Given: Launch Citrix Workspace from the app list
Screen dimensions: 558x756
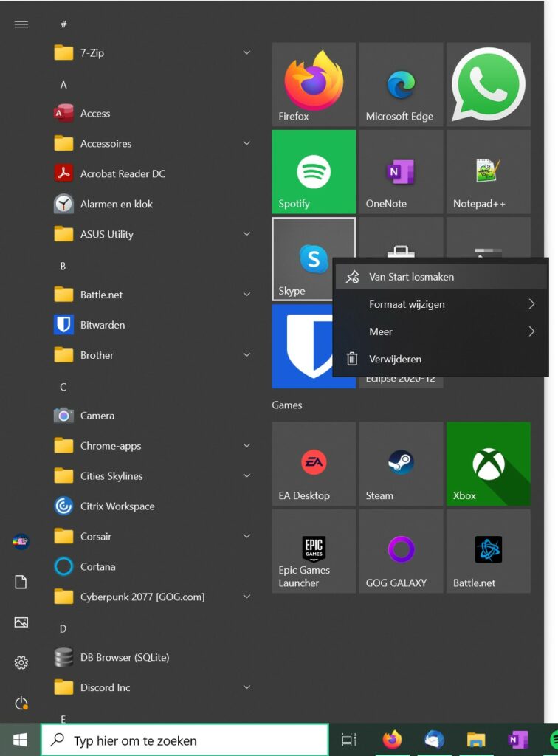Looking at the screenshot, I should click(x=154, y=506).
